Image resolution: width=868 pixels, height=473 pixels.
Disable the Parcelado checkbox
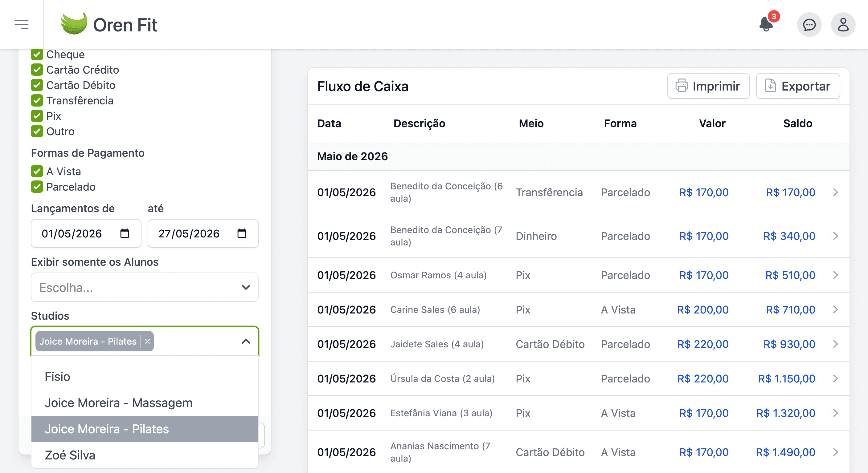[x=37, y=187]
